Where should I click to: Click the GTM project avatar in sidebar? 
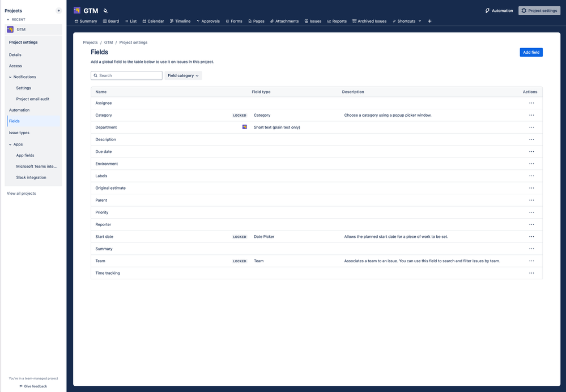10,29
